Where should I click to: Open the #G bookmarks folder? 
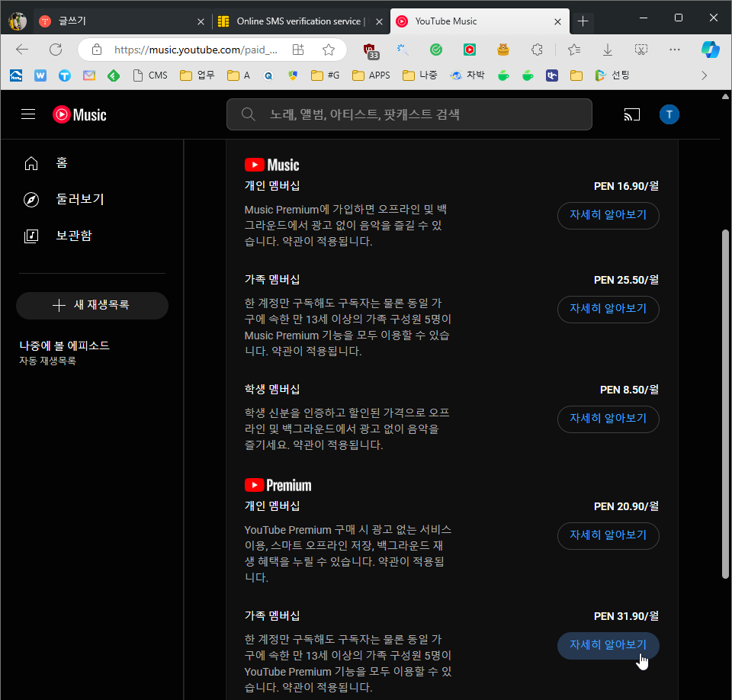[x=326, y=75]
